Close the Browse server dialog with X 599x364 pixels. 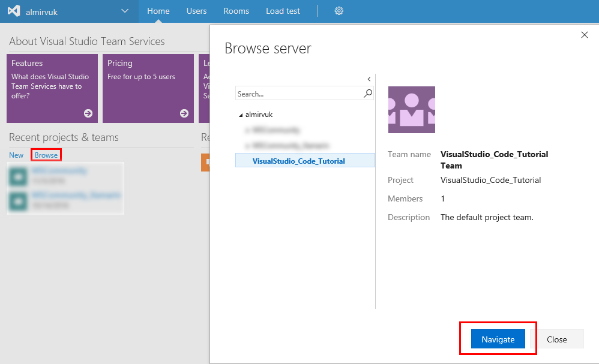coord(585,35)
